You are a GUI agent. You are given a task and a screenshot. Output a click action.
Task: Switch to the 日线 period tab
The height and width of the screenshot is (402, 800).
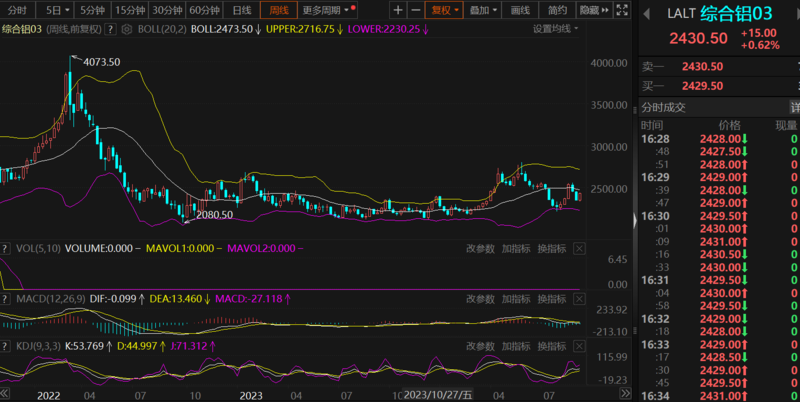click(x=242, y=10)
